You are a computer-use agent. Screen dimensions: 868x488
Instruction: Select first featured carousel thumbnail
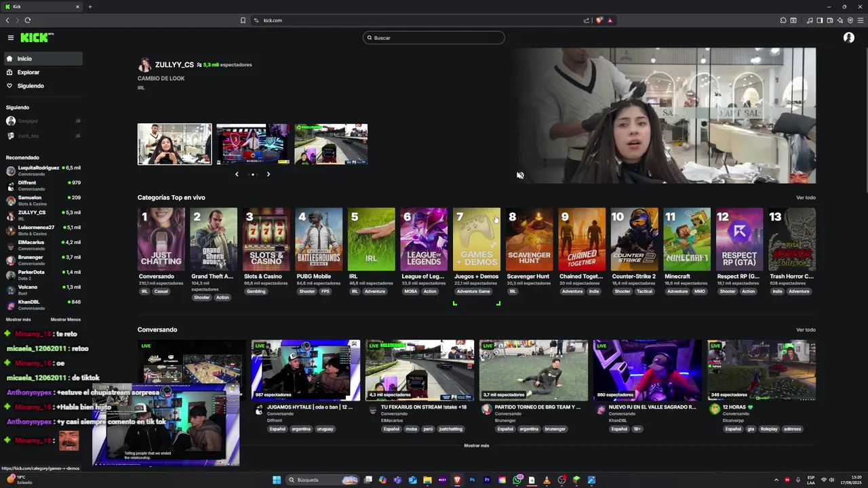coord(175,144)
